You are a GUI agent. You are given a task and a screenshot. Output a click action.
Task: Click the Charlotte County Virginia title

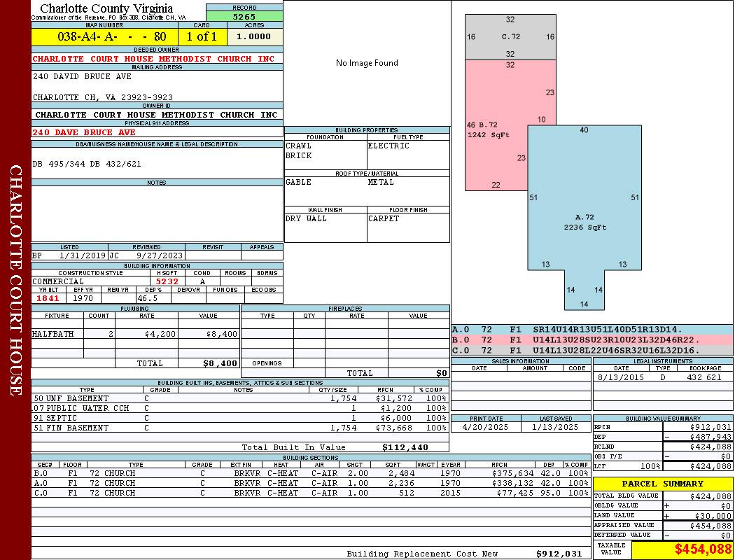(x=106, y=8)
